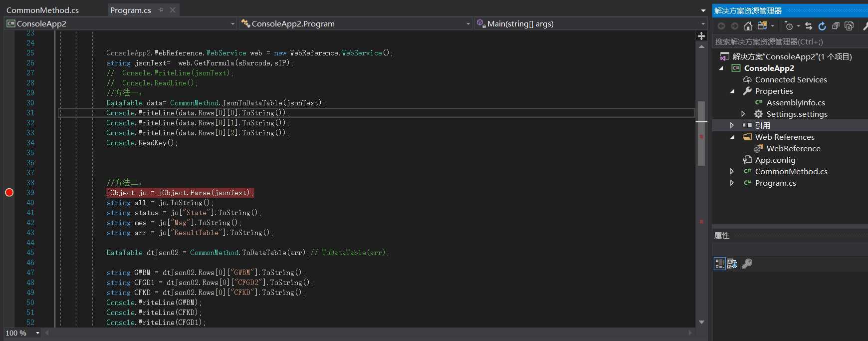This screenshot has width=868, height=341.
Task: Click horizontal scrollbar left arrow in editor
Action: (x=47, y=333)
